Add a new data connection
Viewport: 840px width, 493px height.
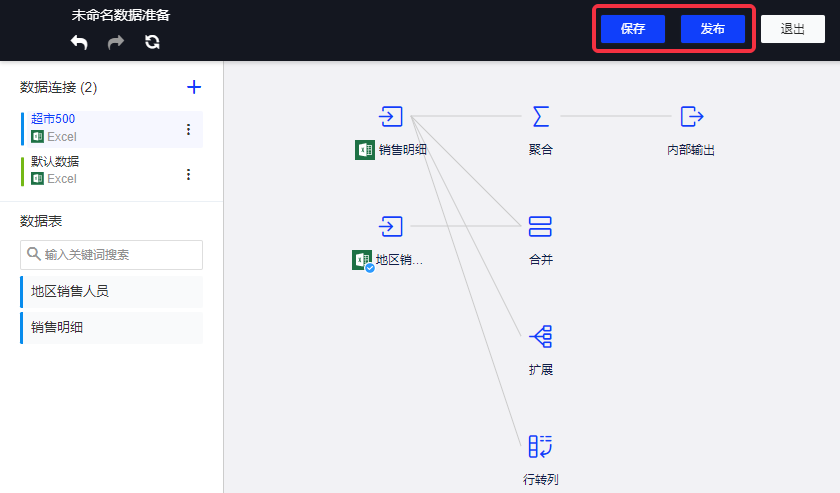194,87
